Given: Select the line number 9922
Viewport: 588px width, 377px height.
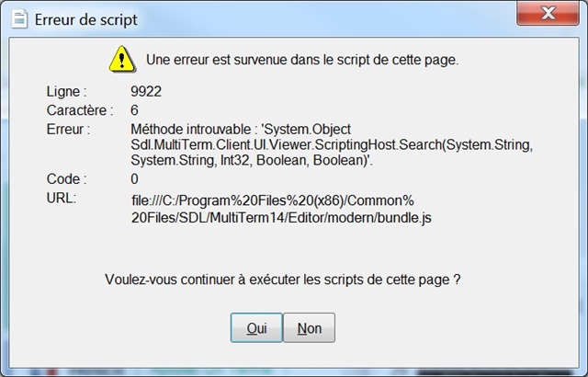Looking at the screenshot, I should [x=146, y=91].
